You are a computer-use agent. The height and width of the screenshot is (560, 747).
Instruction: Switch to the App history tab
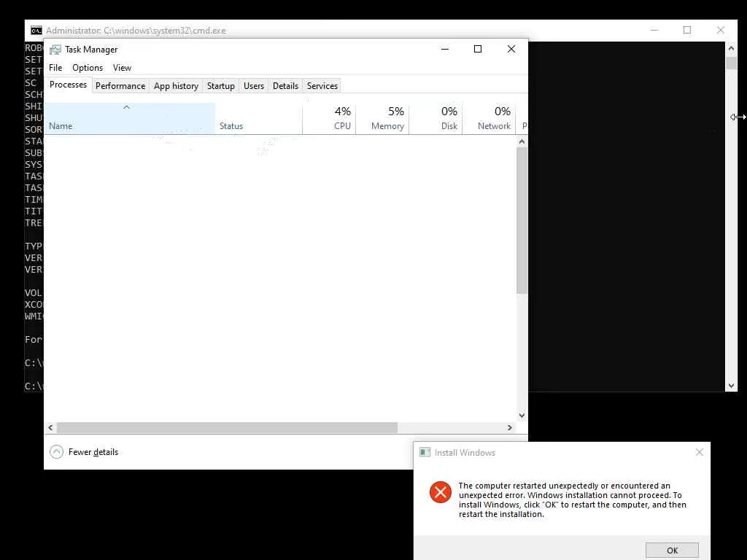pos(176,86)
